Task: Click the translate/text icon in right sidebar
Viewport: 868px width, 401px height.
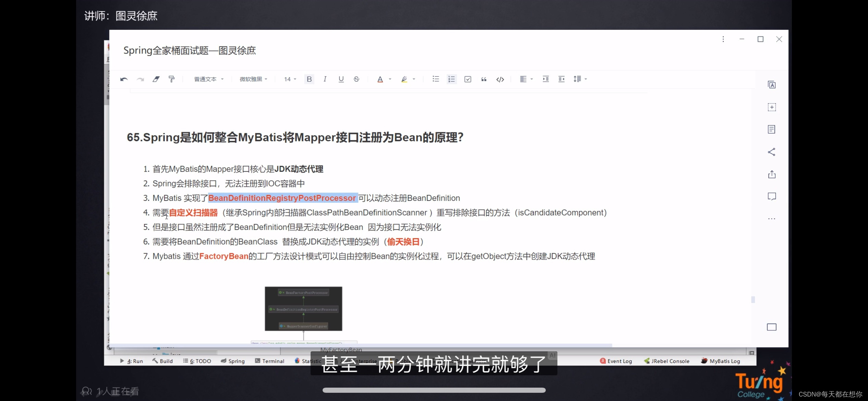Action: 772,85
